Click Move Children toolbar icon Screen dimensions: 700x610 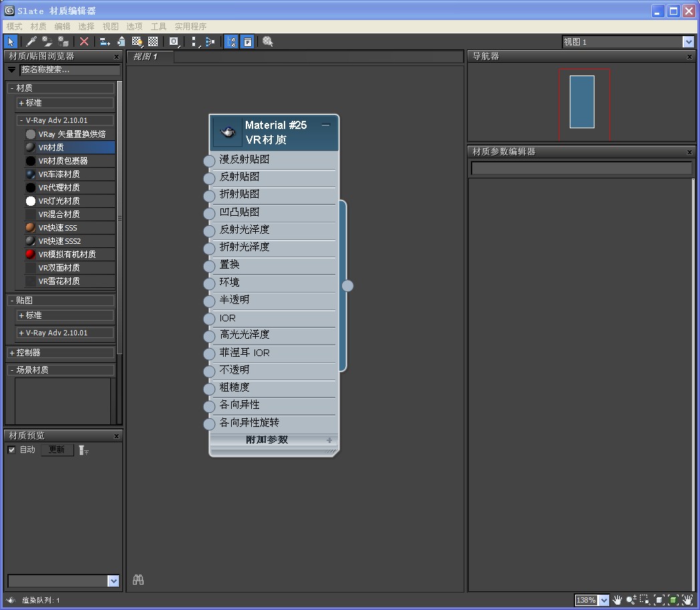[x=105, y=41]
